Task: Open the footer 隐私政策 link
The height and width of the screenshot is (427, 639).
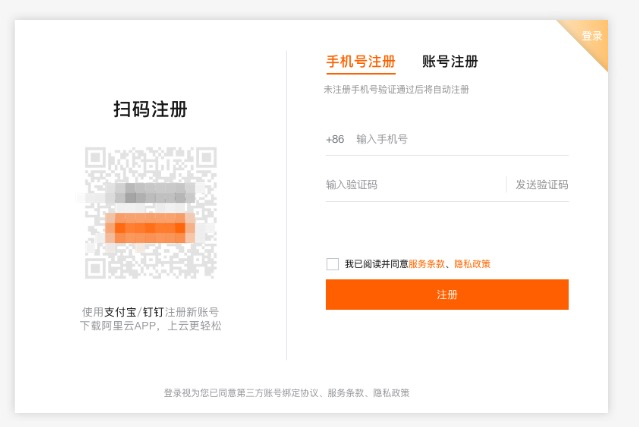Action: coord(391,393)
